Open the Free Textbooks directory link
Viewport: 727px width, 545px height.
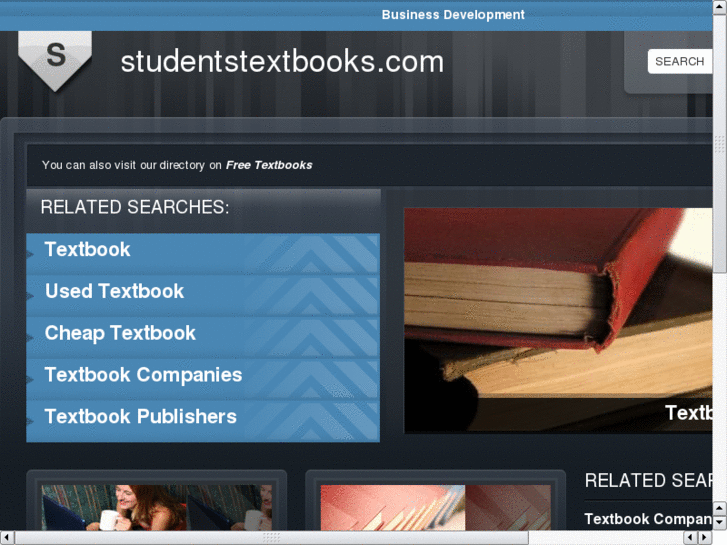(269, 165)
